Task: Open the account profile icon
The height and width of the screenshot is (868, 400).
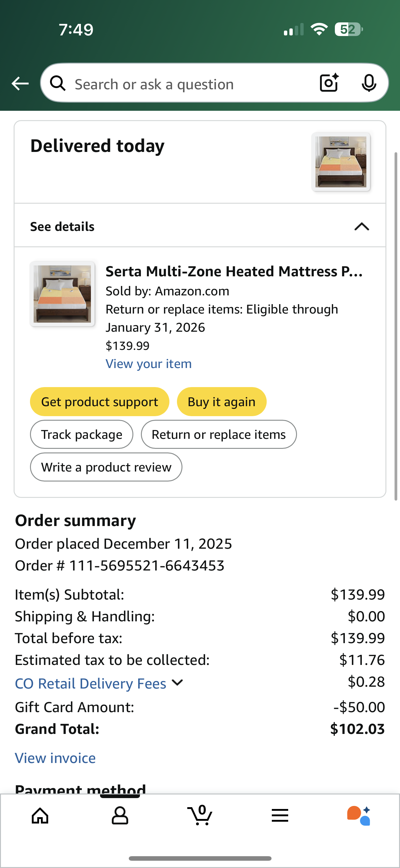Action: 120,816
